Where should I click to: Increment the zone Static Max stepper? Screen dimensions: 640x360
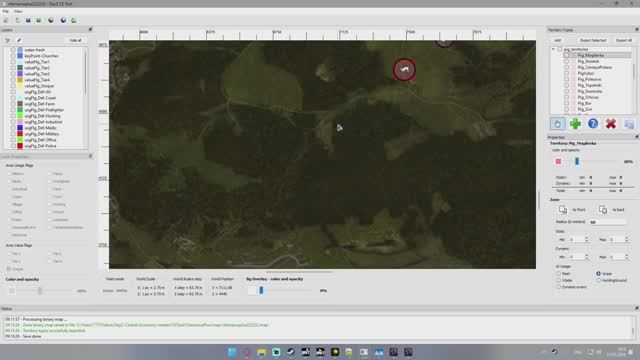627,238
